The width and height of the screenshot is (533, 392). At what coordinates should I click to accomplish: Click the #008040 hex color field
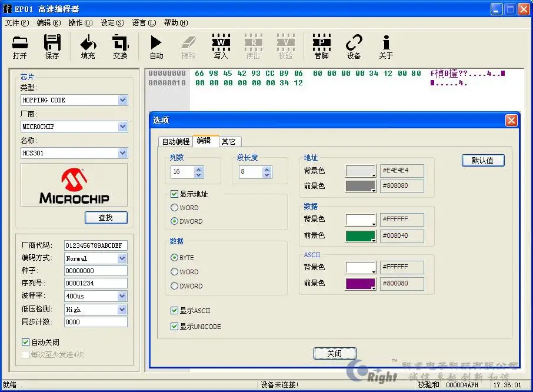(402, 236)
